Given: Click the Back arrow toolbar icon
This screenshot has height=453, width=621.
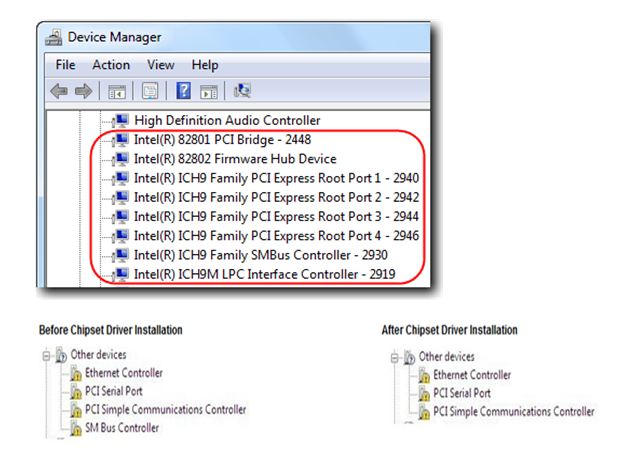Looking at the screenshot, I should pyautogui.click(x=59, y=91).
